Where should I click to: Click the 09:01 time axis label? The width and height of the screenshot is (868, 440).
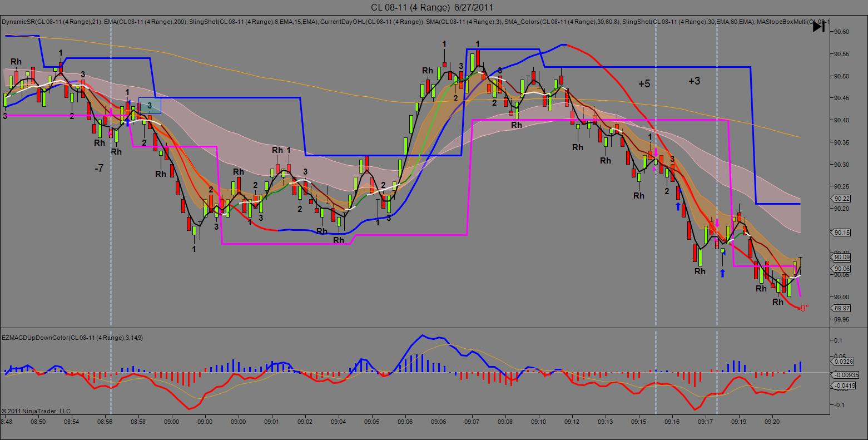pyautogui.click(x=272, y=422)
